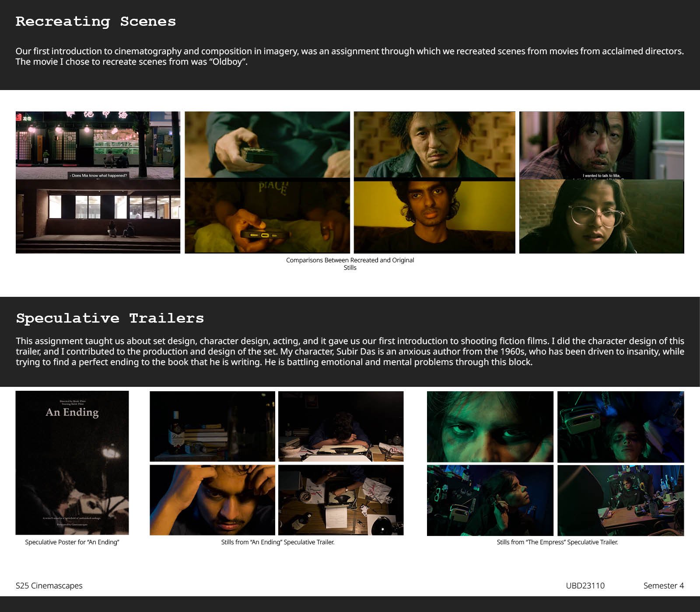The width and height of the screenshot is (700, 612).
Task: Click caption 'Comparisons Between Recreated and Original Stills'
Action: click(x=350, y=264)
